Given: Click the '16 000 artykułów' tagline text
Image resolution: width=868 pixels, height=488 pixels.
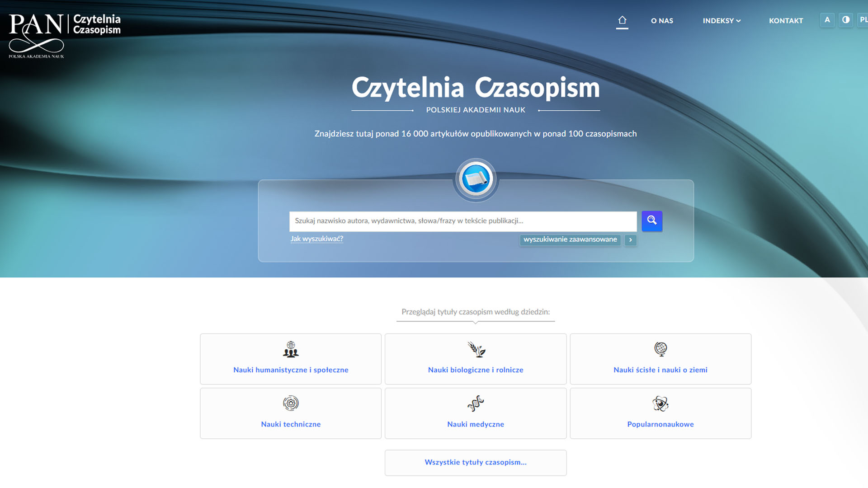Looking at the screenshot, I should coord(476,134).
